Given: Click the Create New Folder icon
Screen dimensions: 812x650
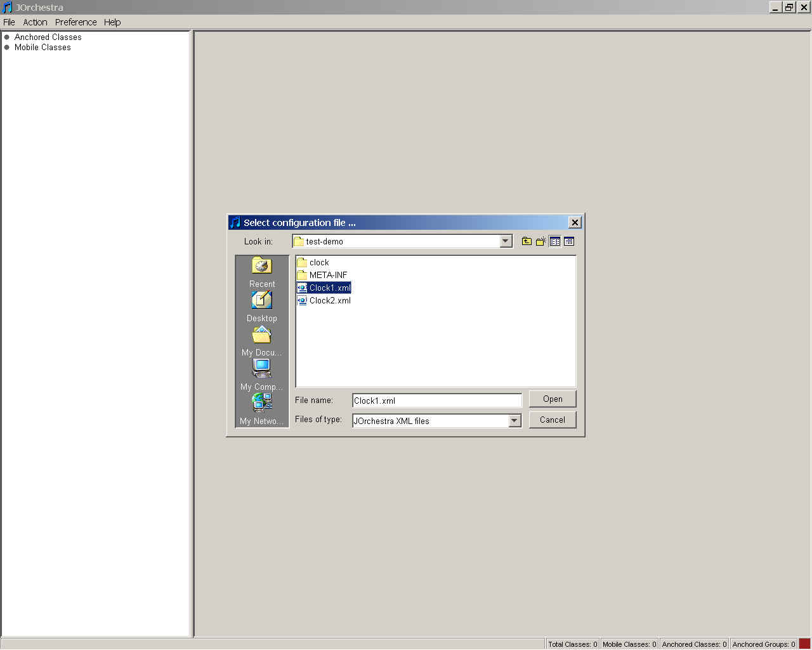Looking at the screenshot, I should click(540, 241).
